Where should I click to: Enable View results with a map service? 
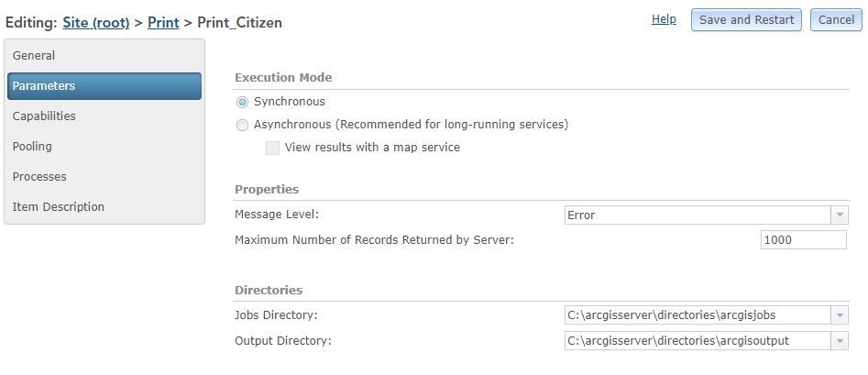point(272,148)
